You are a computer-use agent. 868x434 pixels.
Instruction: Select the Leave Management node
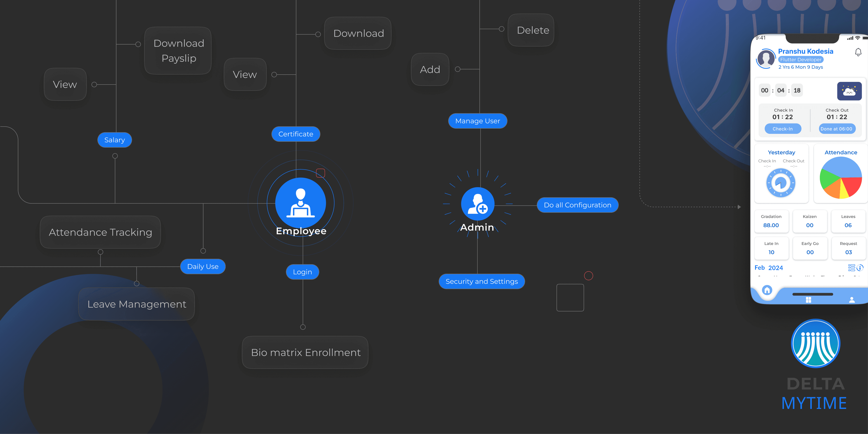pos(136,304)
